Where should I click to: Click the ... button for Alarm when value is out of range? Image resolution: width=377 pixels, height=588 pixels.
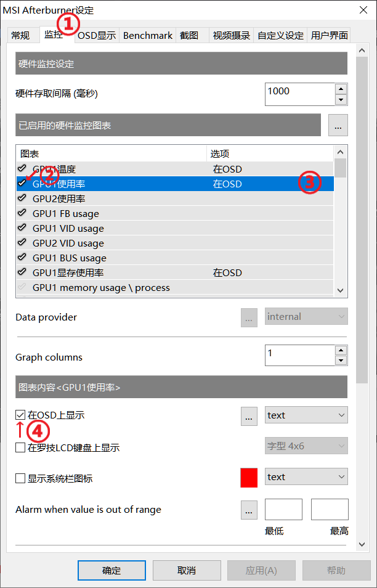pyautogui.click(x=249, y=510)
